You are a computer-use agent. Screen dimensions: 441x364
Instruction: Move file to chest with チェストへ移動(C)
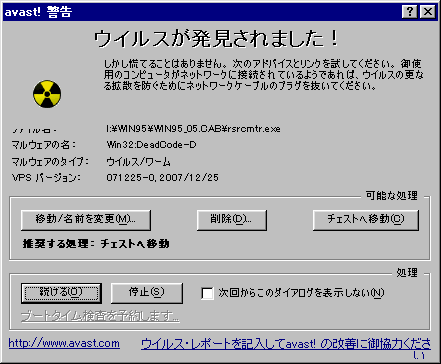(x=366, y=220)
